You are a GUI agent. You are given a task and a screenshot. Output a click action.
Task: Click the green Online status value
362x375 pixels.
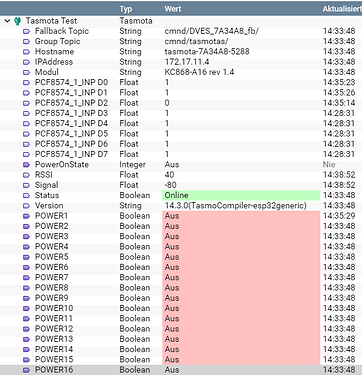(241, 196)
